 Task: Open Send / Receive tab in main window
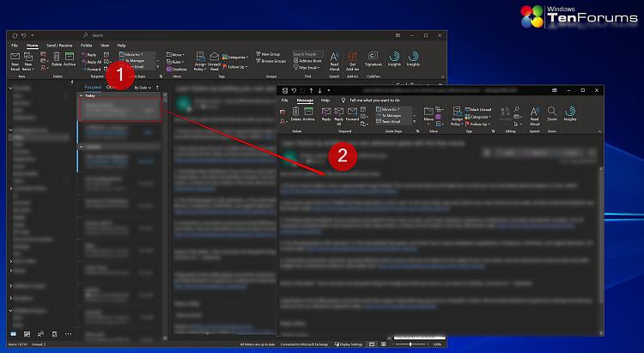(59, 46)
